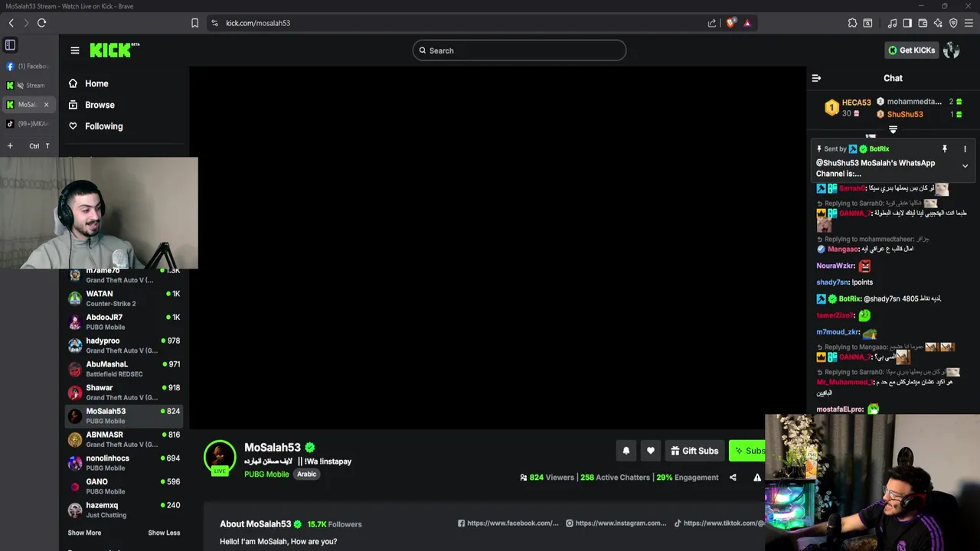Screen dimensions: 980x551
Task: Click shady7sn username in chat
Action: click(832, 282)
